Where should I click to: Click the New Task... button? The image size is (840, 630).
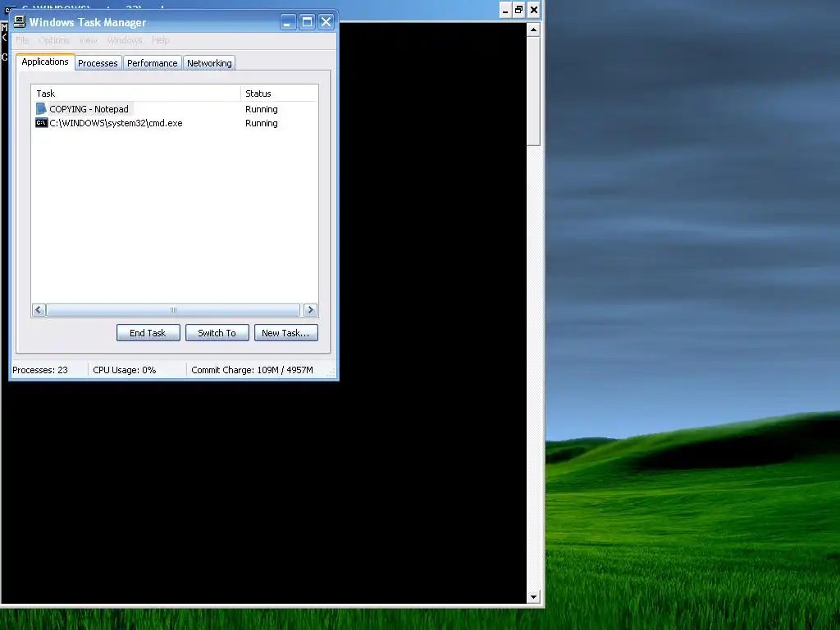285,333
